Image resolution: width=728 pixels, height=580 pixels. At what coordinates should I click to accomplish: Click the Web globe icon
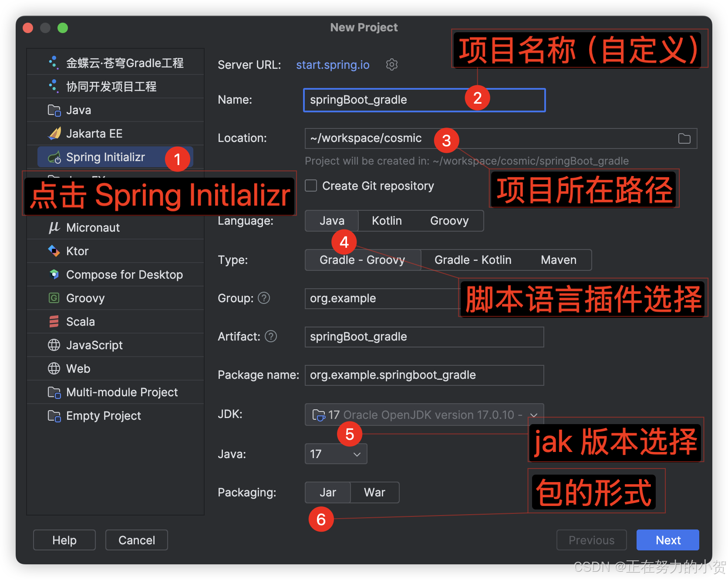click(x=54, y=368)
